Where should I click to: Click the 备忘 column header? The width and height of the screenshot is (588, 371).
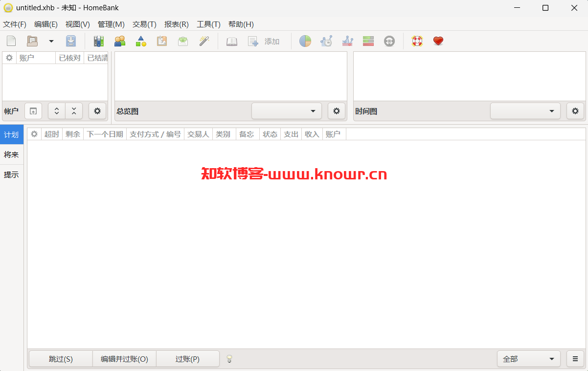point(247,134)
